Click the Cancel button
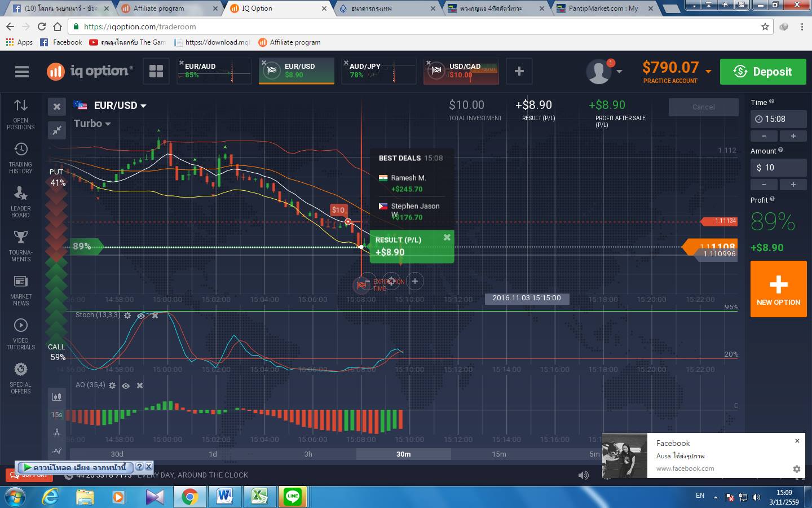This screenshot has width=812, height=508. click(x=703, y=107)
